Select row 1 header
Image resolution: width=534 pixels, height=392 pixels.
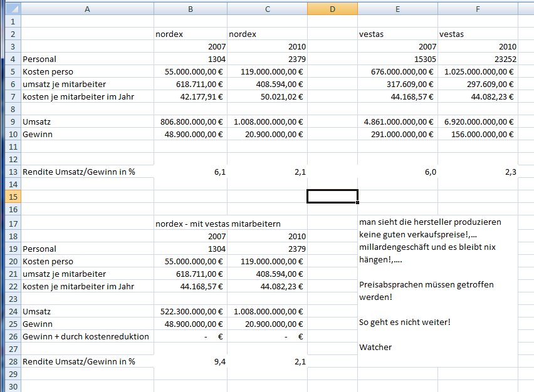tap(13, 22)
